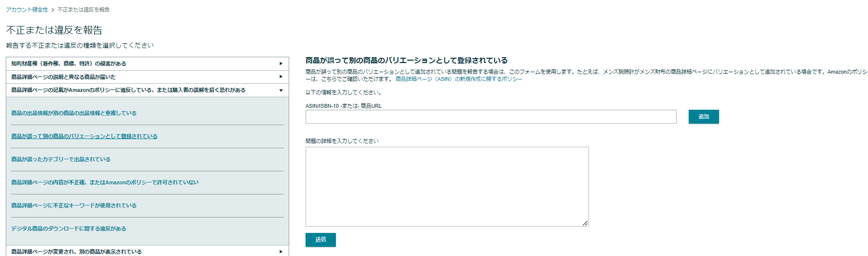This screenshot has height=256, width=868.
Task: Open 商品詳細ページの内容が不正確 report option
Action: (105, 182)
